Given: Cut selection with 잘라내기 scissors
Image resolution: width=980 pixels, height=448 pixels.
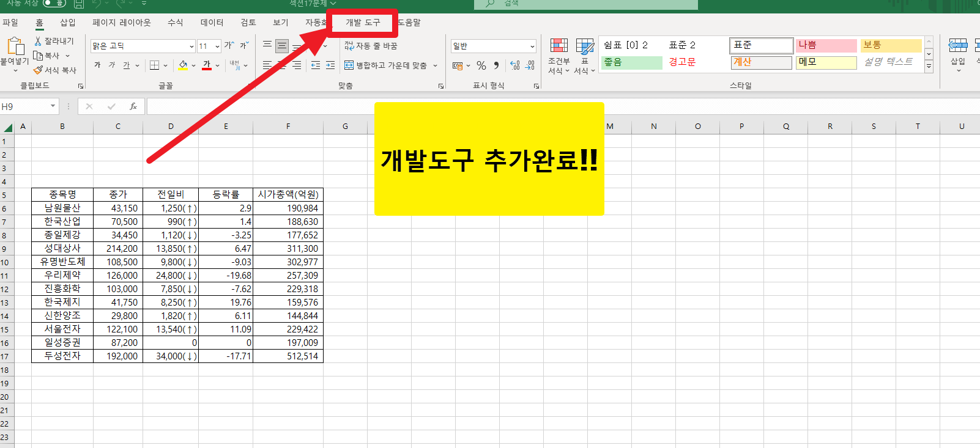Looking at the screenshot, I should [x=54, y=41].
